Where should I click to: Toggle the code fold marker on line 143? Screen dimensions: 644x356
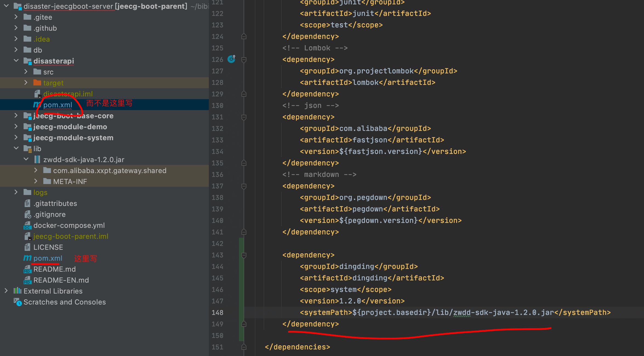tap(244, 255)
